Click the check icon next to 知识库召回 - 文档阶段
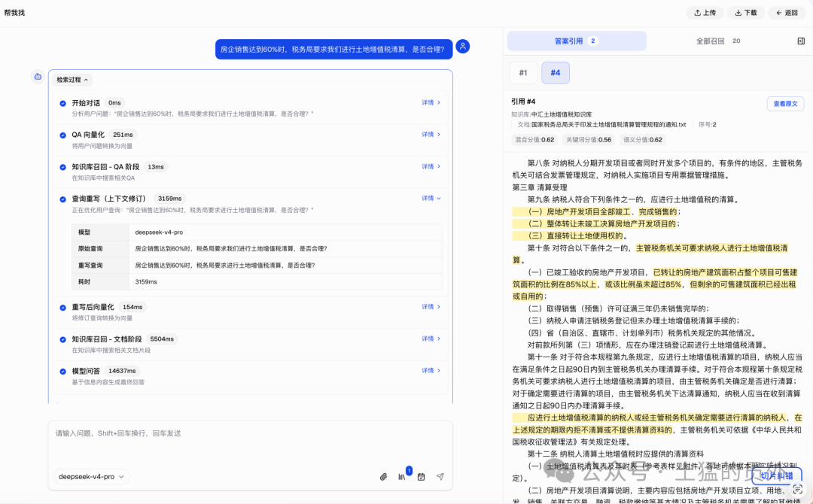This screenshot has width=813, height=504. [62, 340]
